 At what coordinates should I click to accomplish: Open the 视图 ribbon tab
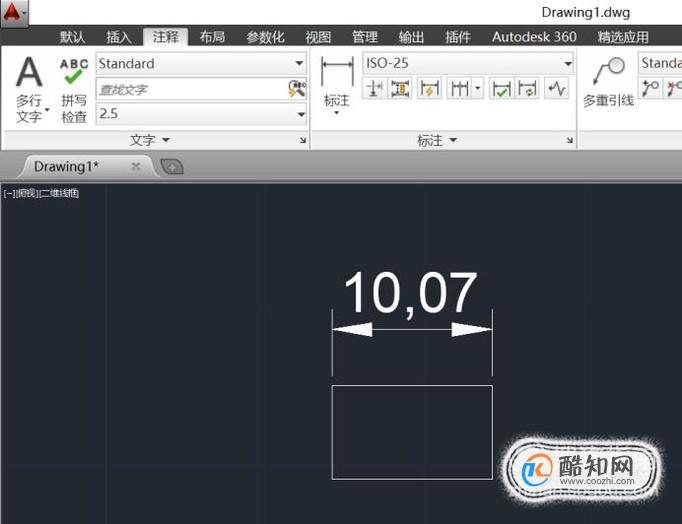coord(318,37)
